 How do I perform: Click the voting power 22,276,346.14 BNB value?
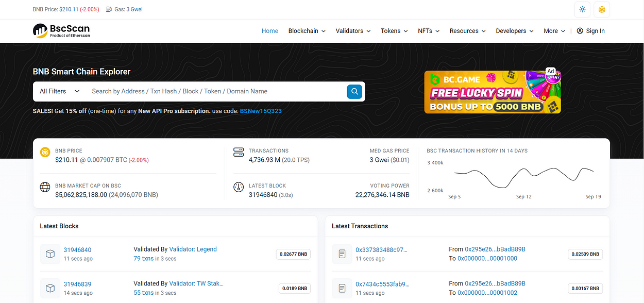click(382, 195)
